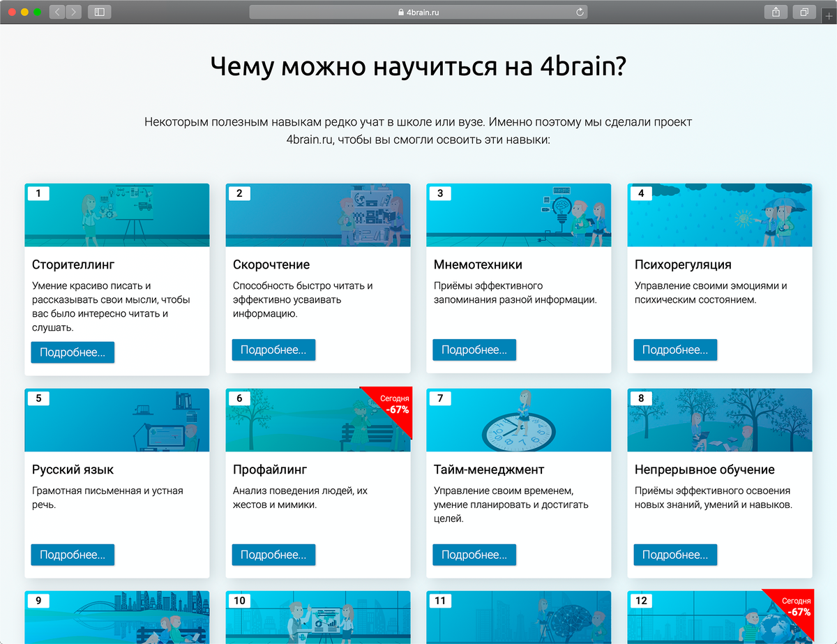The width and height of the screenshot is (837, 644).
Task: Click the back navigation arrow
Action: click(56, 12)
